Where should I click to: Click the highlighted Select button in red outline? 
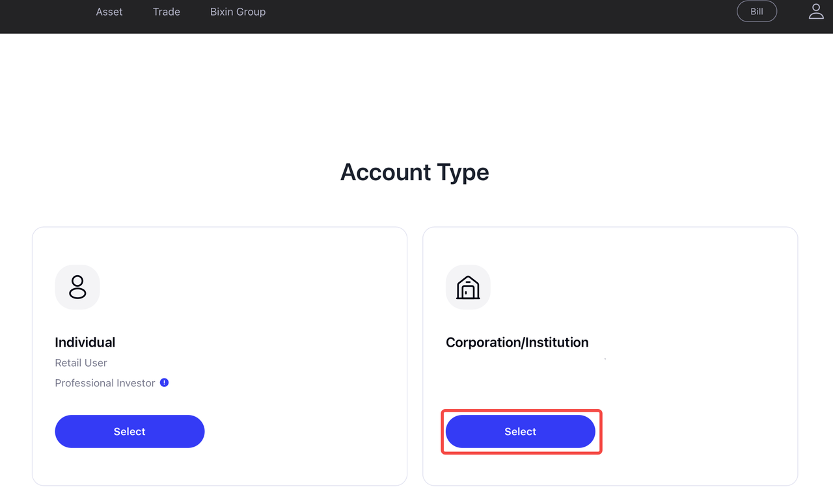520,431
